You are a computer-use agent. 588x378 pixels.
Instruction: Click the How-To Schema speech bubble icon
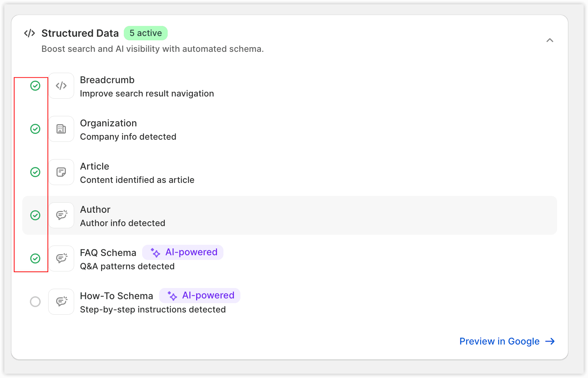click(x=61, y=302)
